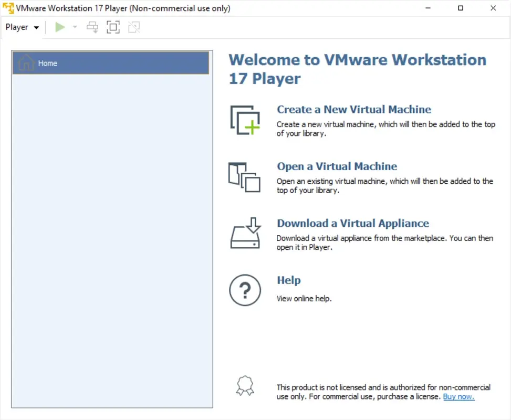
Task: Open the Help link to view online help
Action: [288, 280]
